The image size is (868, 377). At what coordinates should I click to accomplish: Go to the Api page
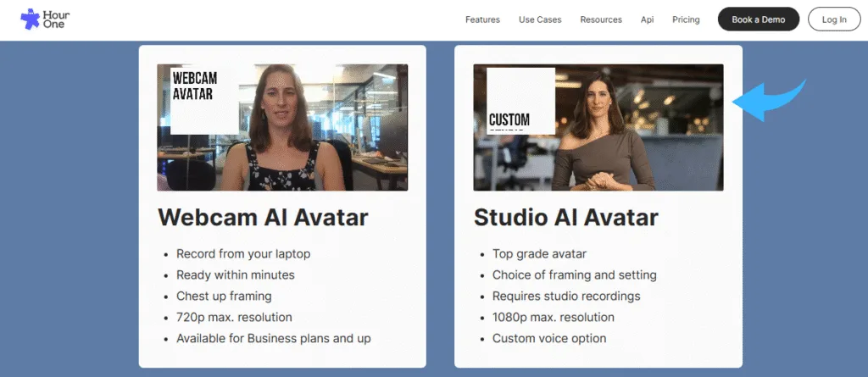click(x=647, y=19)
